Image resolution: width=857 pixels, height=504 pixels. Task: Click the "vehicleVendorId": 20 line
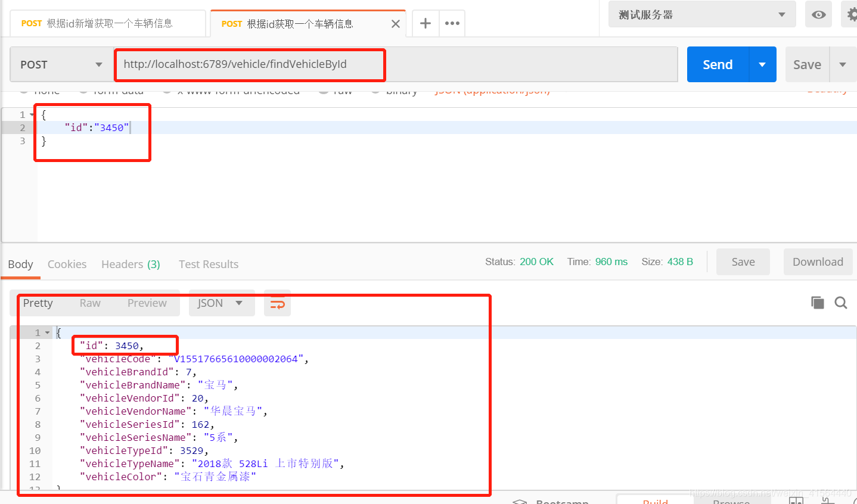pos(144,398)
